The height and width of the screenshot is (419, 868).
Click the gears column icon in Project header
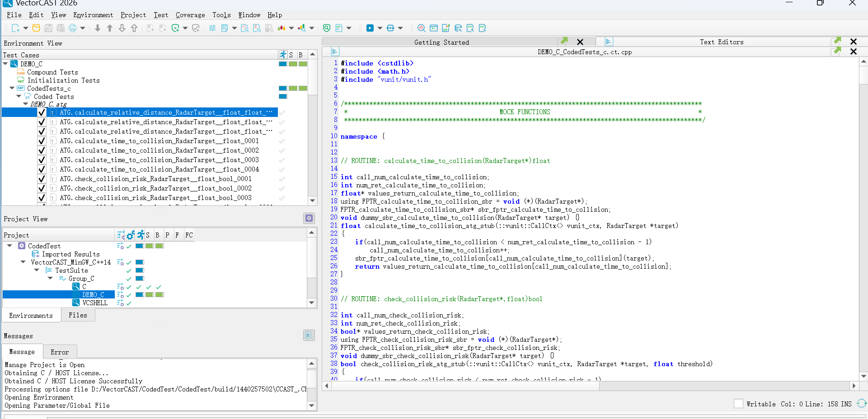click(131, 235)
